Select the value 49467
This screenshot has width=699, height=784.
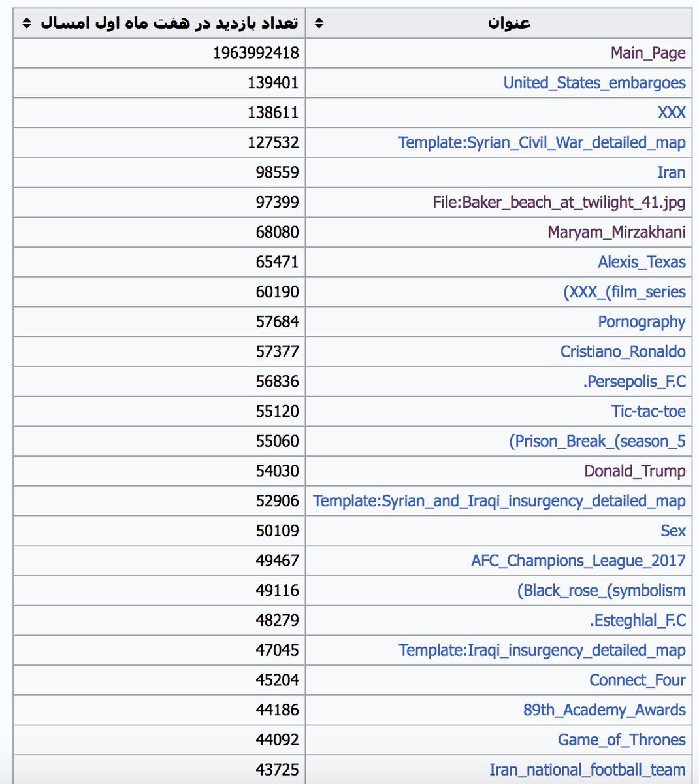[278, 561]
